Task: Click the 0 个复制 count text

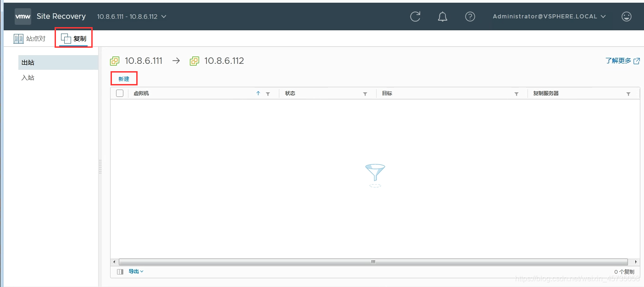Action: point(624,272)
